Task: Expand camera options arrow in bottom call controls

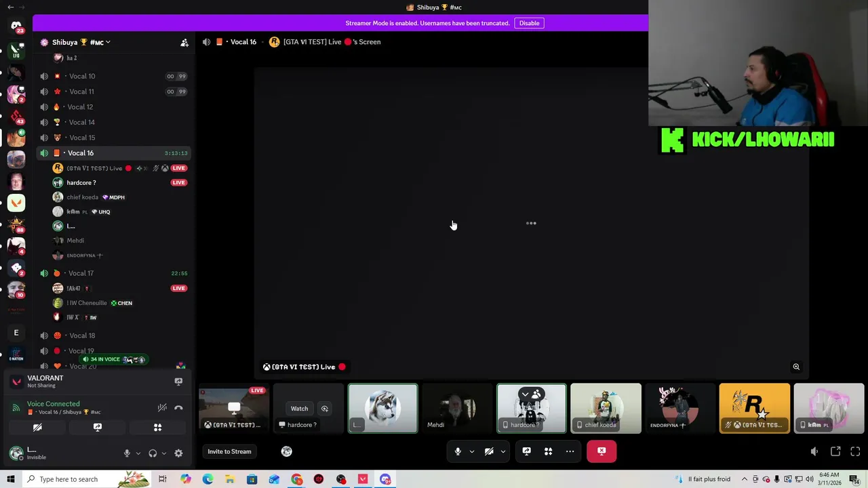Action: pos(503,451)
